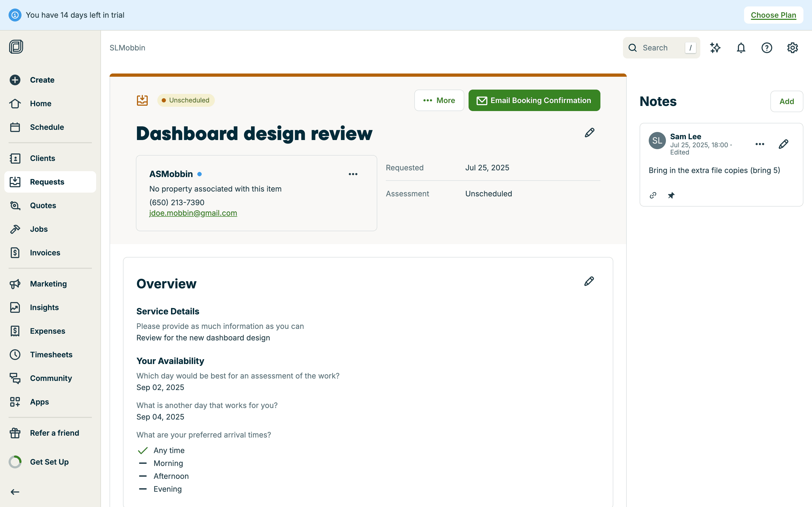
Task: Edit the Dashboard design review title
Action: 589,133
